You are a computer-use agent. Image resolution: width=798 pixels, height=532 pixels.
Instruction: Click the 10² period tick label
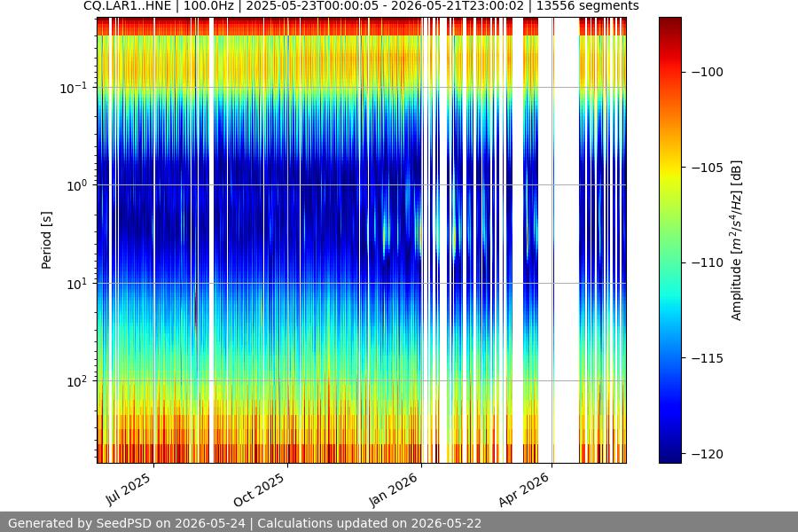pyautogui.click(x=77, y=381)
